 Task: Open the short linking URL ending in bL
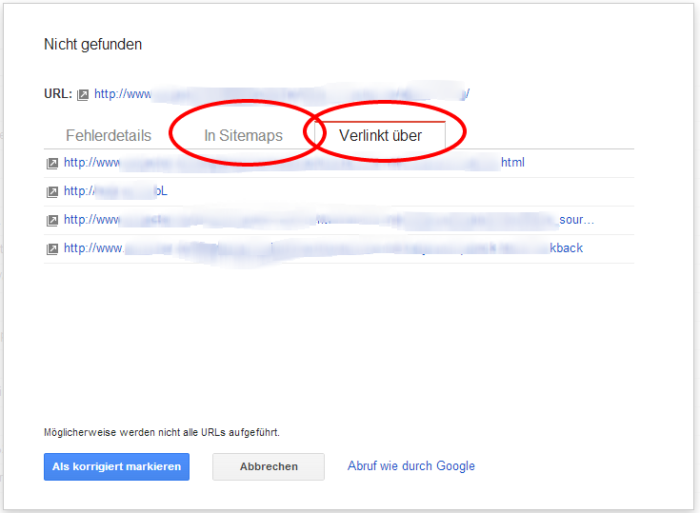[116, 191]
